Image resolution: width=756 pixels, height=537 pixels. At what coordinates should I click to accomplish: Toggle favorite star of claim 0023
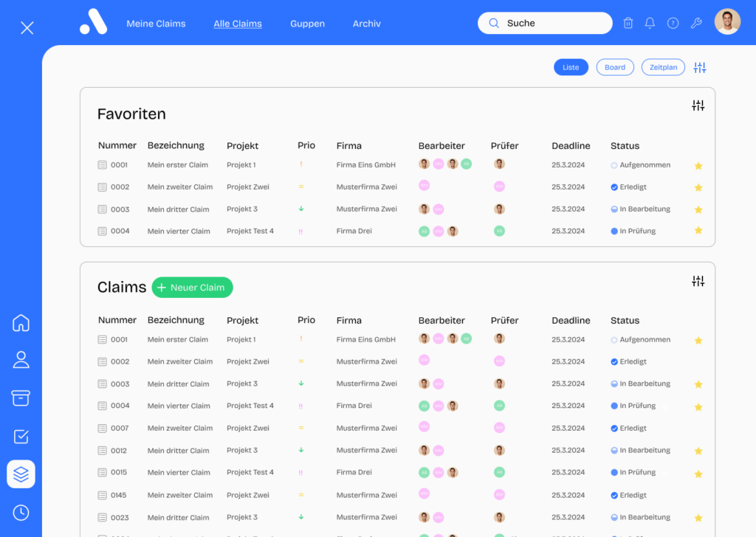698,518
